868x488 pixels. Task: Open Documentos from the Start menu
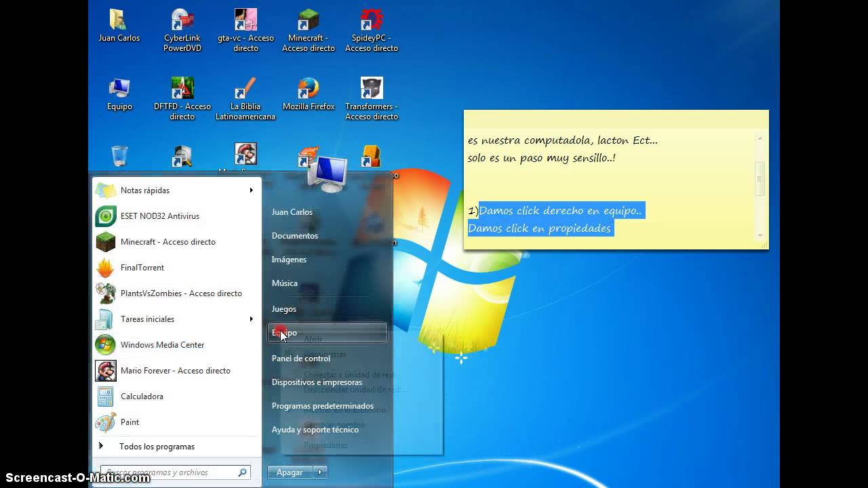(295, 236)
